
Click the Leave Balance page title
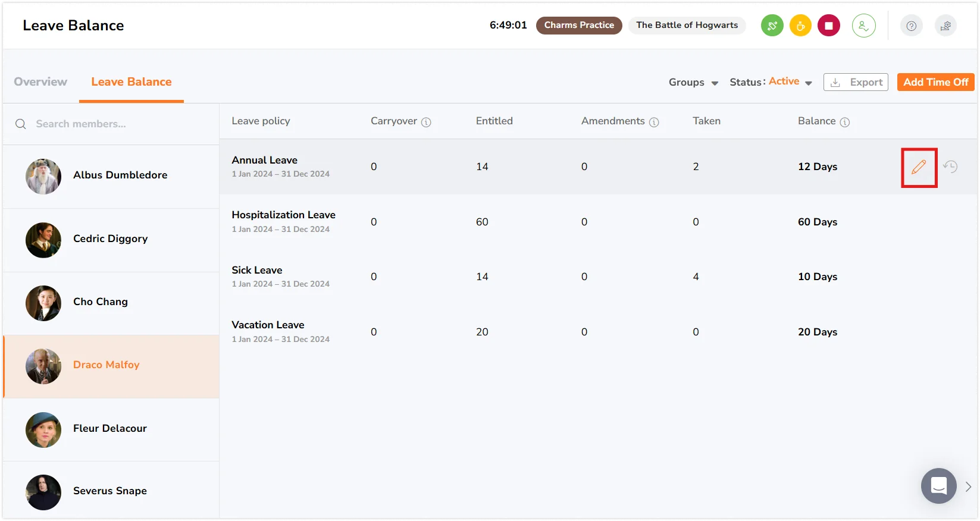pyautogui.click(x=73, y=26)
